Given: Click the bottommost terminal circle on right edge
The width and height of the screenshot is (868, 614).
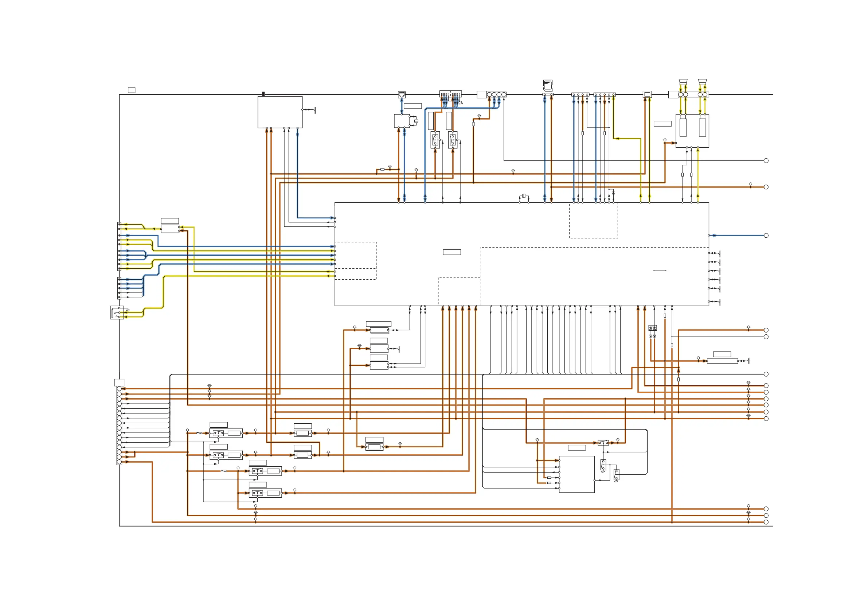Looking at the screenshot, I should tap(766, 522).
